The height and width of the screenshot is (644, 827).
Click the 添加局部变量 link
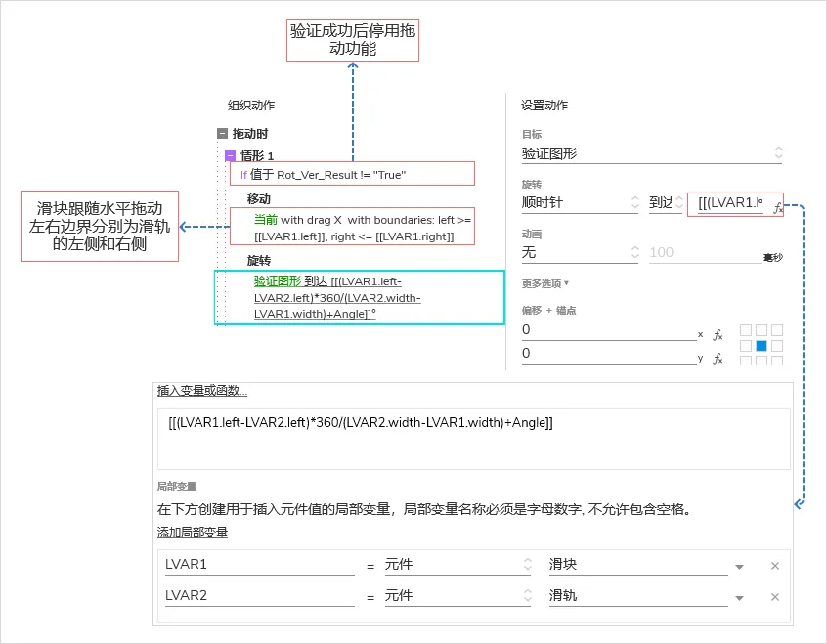click(x=192, y=533)
